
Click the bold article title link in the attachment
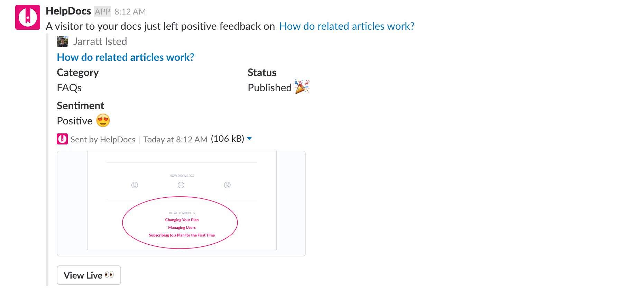125,57
